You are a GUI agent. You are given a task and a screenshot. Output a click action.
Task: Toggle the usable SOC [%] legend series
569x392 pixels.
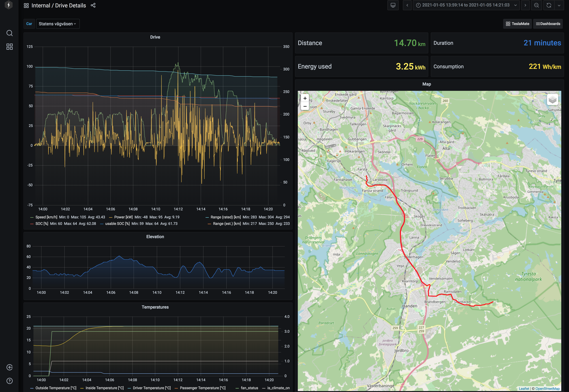(118, 223)
